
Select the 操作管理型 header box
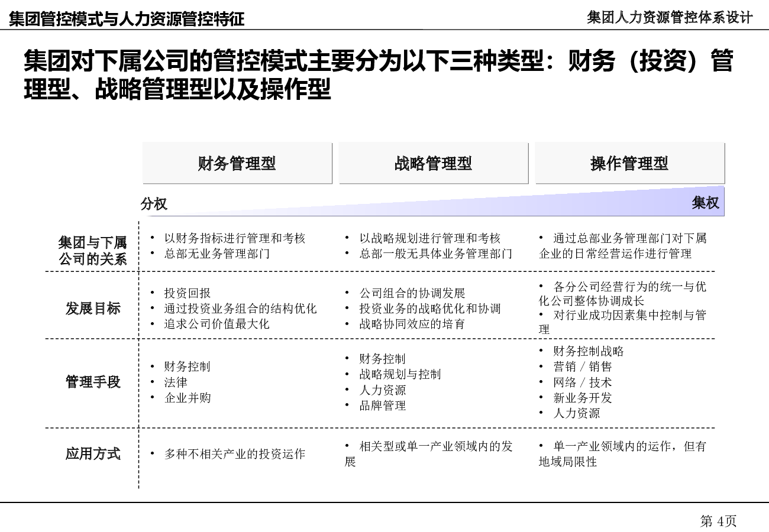tap(629, 163)
